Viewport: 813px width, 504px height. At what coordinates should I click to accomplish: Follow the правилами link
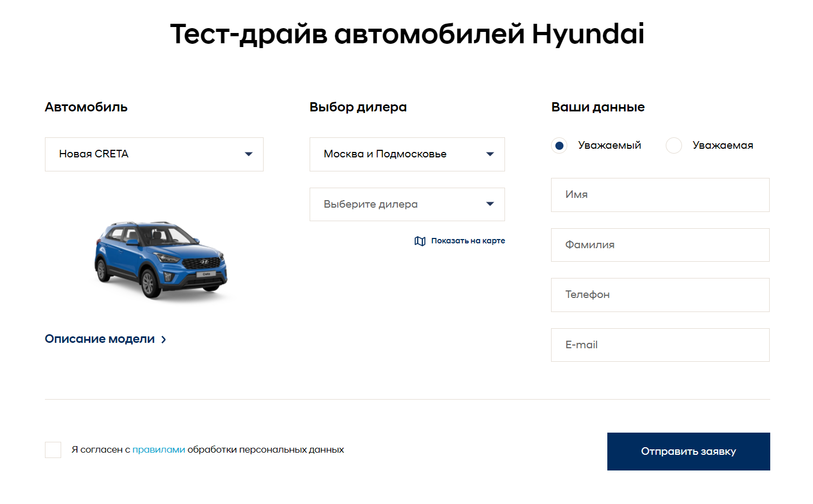159,450
